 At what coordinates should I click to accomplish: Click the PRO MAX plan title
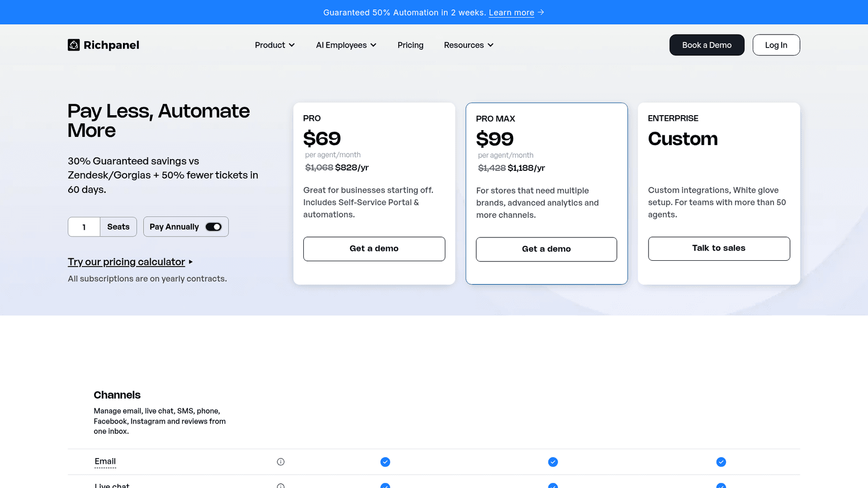click(x=495, y=119)
